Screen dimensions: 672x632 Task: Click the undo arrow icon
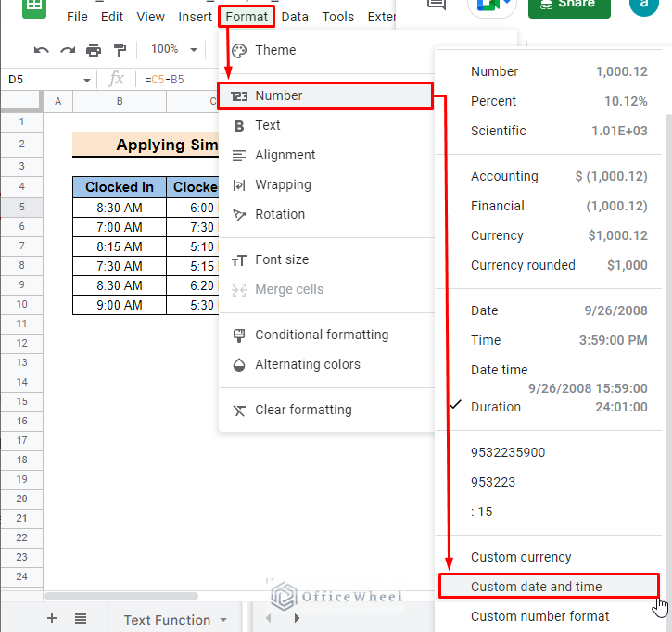click(x=41, y=50)
